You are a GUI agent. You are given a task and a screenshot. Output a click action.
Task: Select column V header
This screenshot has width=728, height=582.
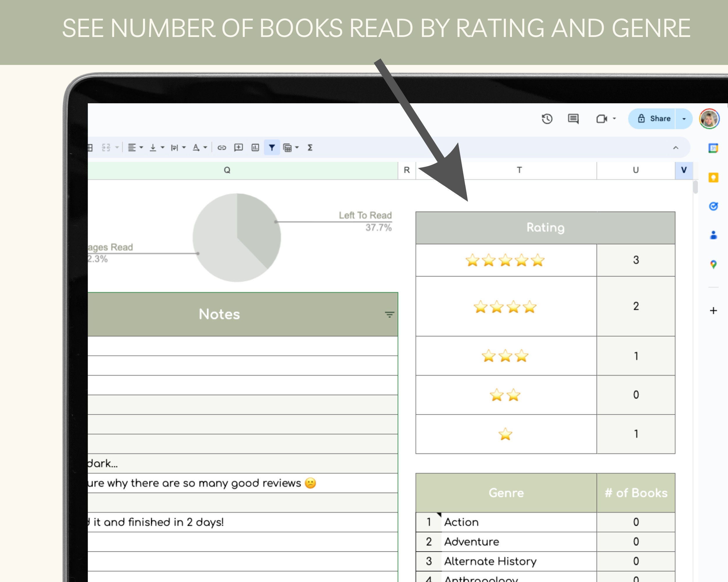click(x=683, y=170)
